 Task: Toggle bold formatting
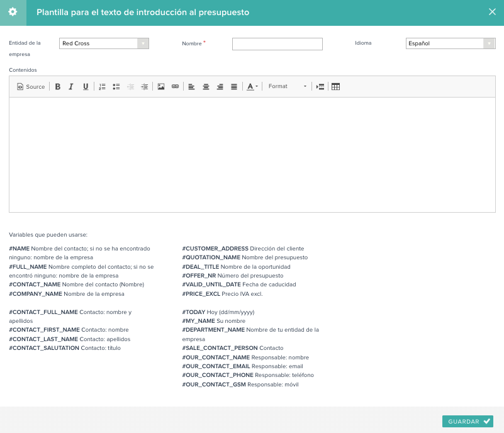pos(58,86)
